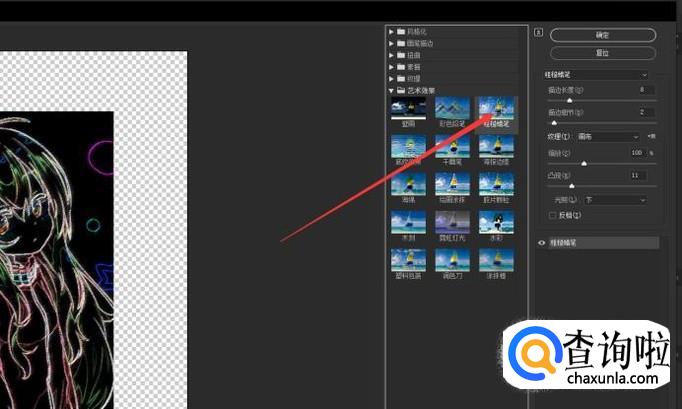The image size is (682, 409).
Task: Hide the 粗糙蜡笔 effect layer using eye icon
Action: (542, 243)
